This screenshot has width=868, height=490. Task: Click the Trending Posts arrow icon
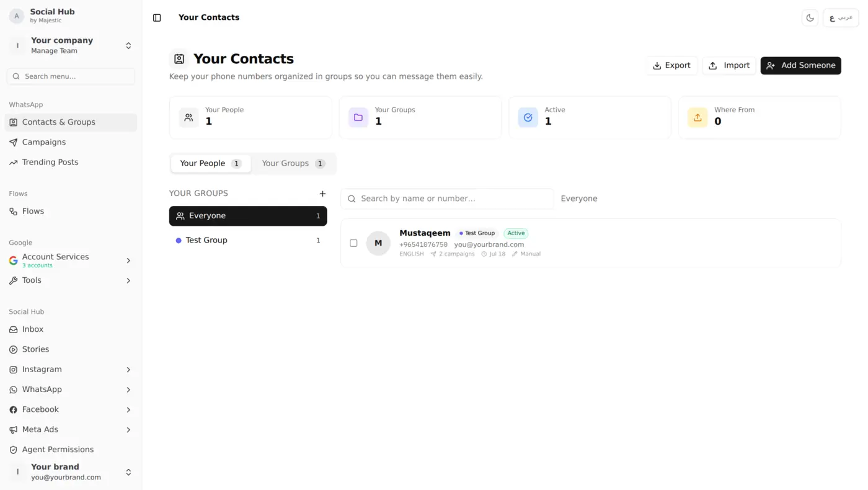point(13,163)
